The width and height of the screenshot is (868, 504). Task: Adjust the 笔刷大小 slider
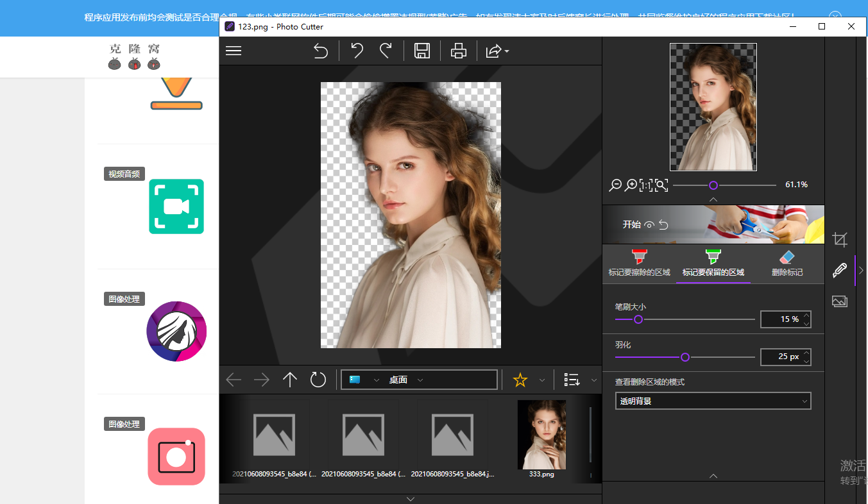pyautogui.click(x=685, y=319)
